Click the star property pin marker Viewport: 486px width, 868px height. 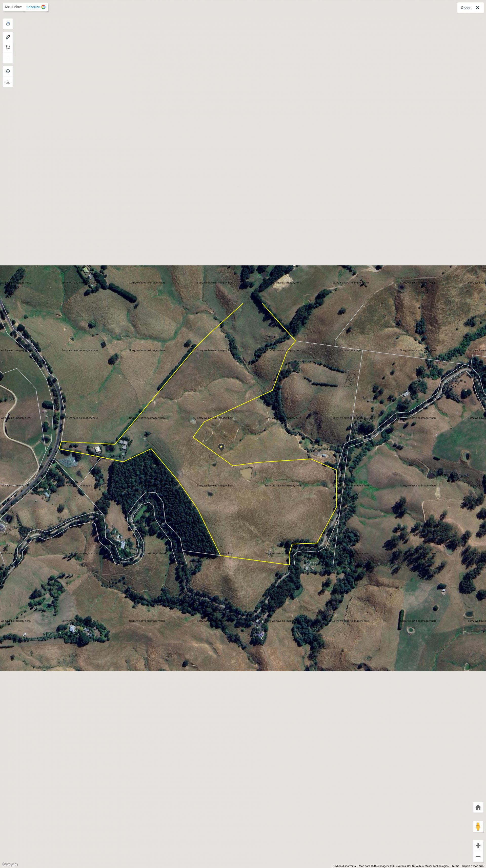[221, 447]
